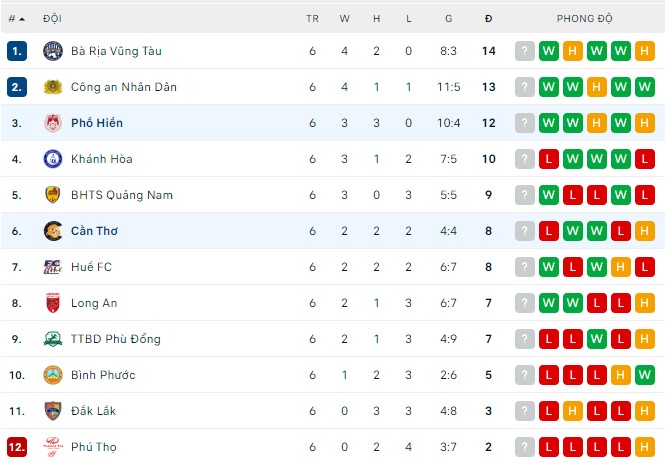Click the Khánh Hòa club badge

coord(52,159)
